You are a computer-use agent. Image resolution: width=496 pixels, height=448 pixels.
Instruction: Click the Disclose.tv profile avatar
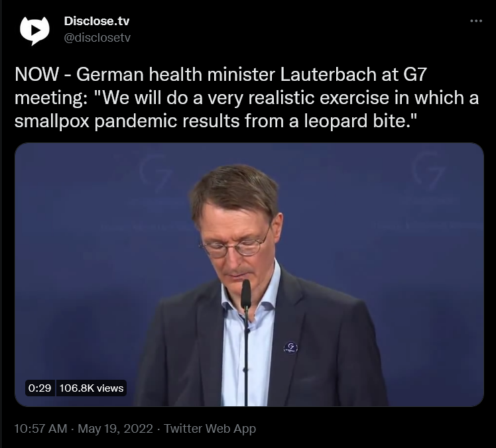click(34, 30)
